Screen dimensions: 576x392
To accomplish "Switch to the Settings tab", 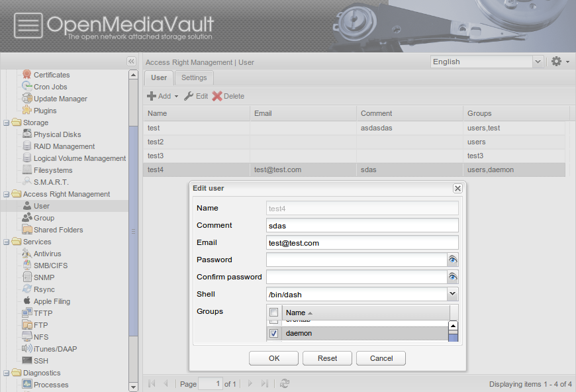I will (194, 77).
